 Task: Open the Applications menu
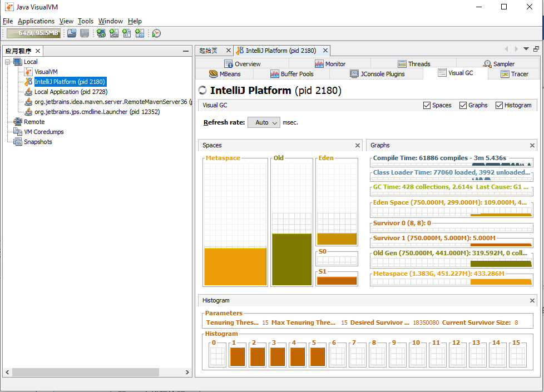click(36, 21)
